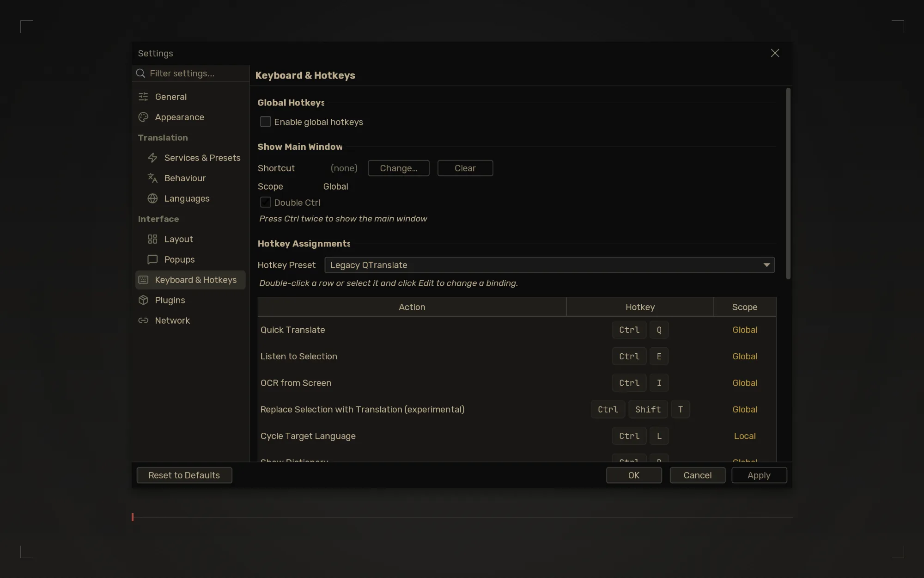Open General settings page

point(190,97)
